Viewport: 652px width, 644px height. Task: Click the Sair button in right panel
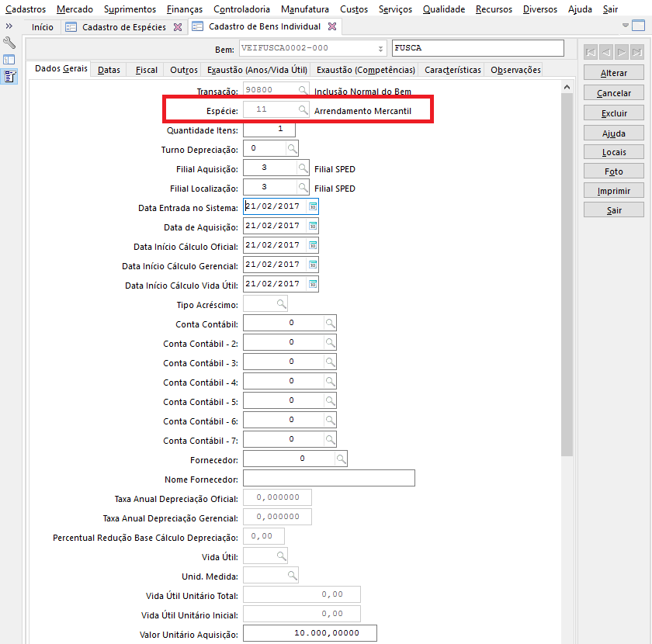click(614, 210)
